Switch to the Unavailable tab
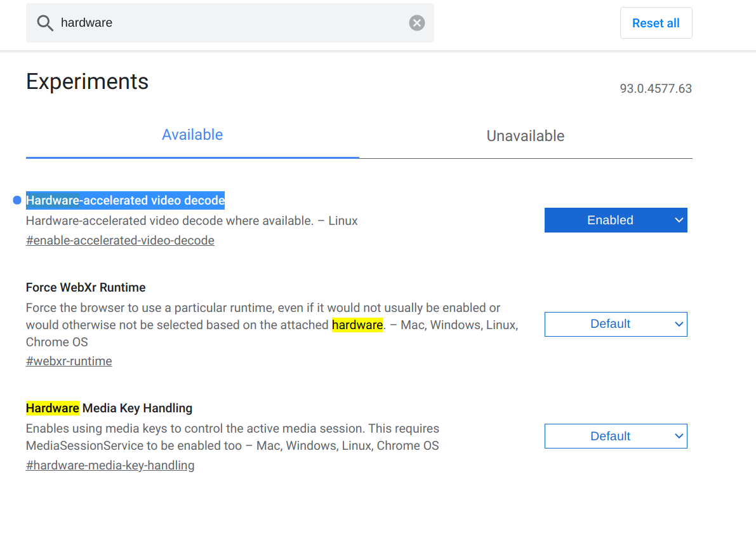The image size is (756, 540). point(525,136)
